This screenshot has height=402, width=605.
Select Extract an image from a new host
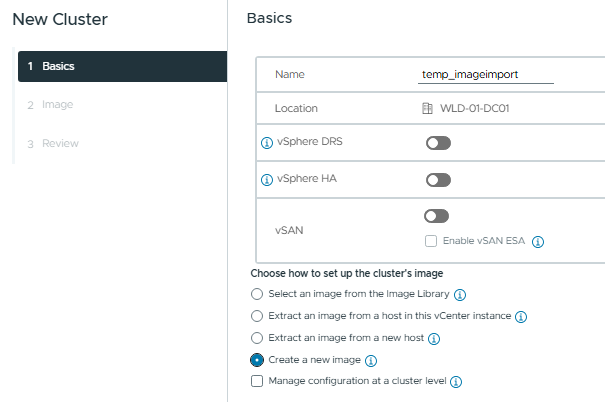point(257,339)
